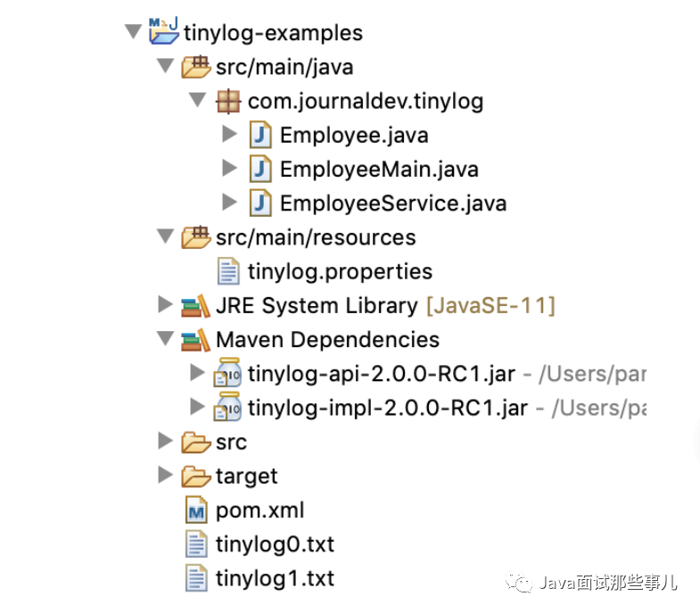Expand the EmployeeService.java node

[229, 202]
